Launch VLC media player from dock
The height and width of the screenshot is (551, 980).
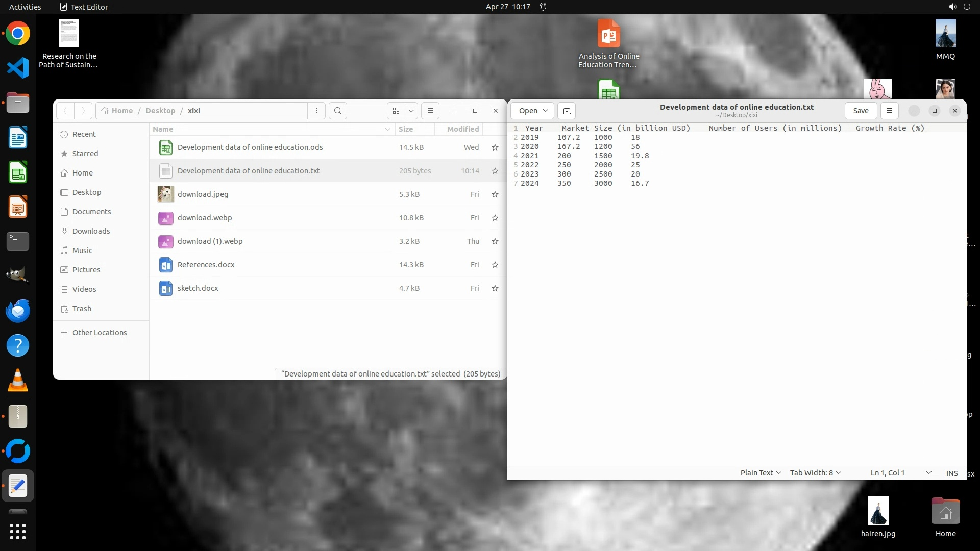tap(18, 381)
